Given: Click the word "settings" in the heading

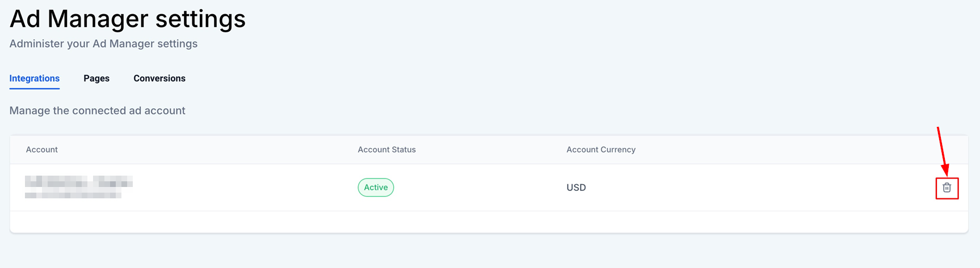Looking at the screenshot, I should pos(200,19).
